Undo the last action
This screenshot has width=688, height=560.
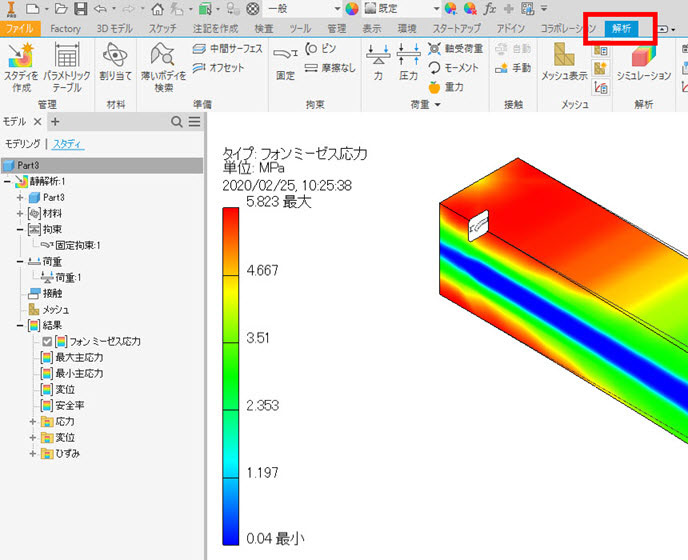pyautogui.click(x=100, y=8)
